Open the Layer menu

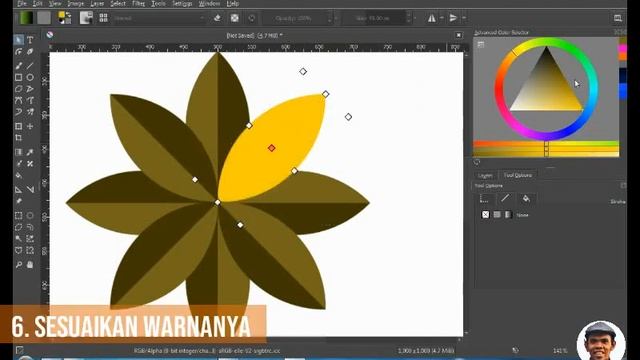pos(97,4)
